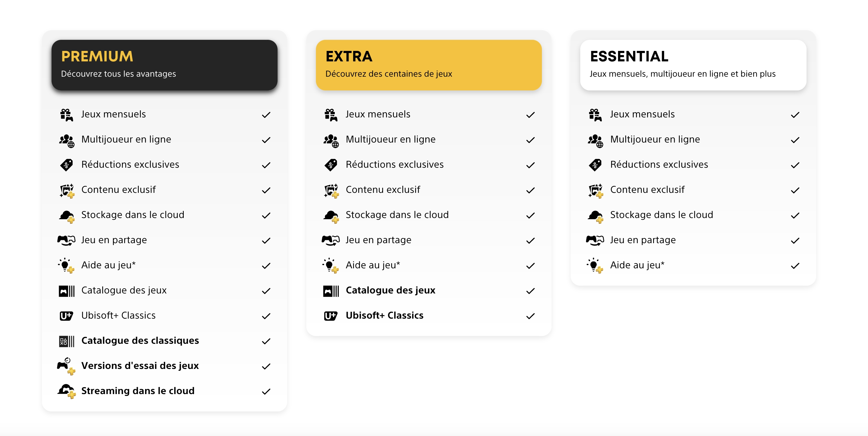
Task: Select the PREMIUM plan header card
Action: tap(165, 65)
